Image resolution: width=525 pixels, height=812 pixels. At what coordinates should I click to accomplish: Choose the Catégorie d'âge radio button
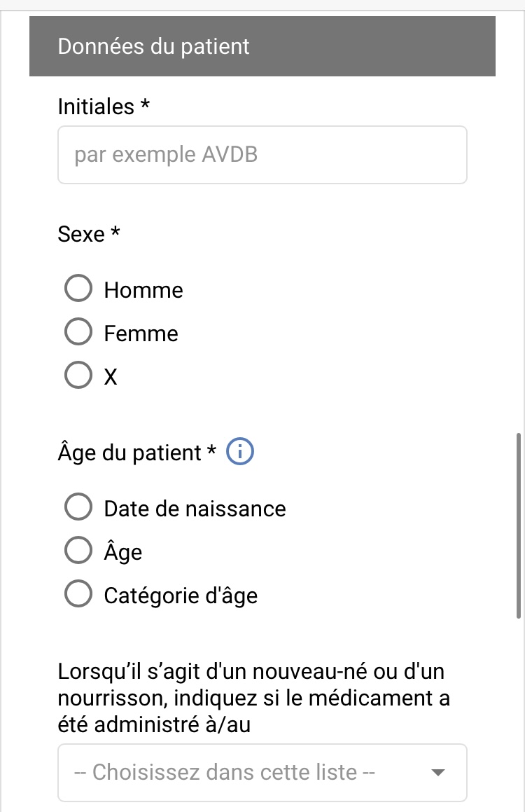click(x=78, y=595)
